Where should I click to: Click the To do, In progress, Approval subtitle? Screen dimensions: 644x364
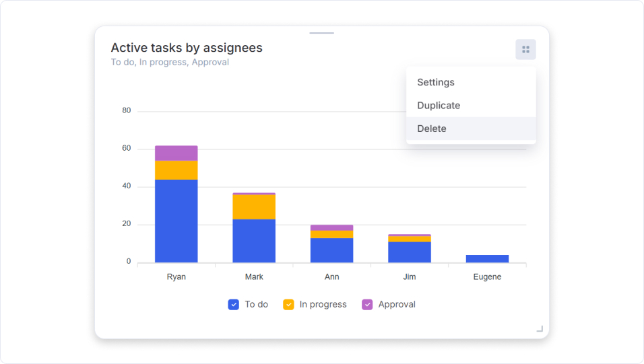click(x=170, y=63)
